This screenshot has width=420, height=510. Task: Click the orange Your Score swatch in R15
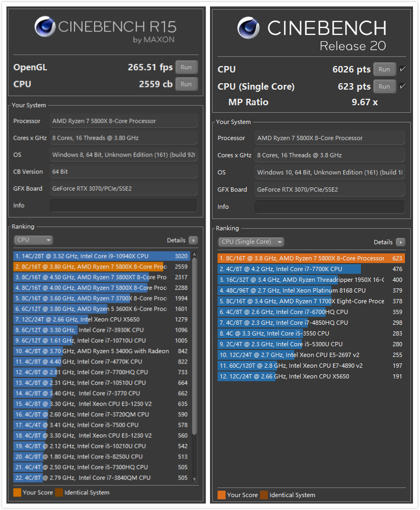18,492
